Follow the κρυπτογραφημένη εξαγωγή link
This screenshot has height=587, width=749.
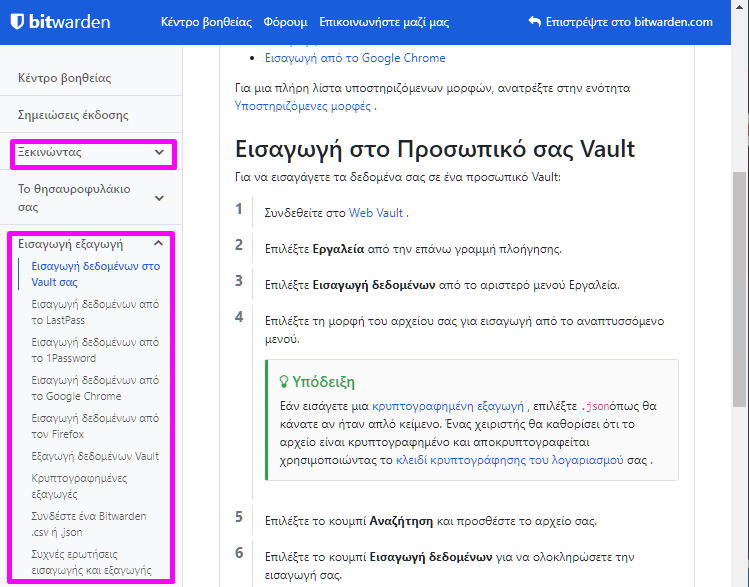click(x=448, y=406)
